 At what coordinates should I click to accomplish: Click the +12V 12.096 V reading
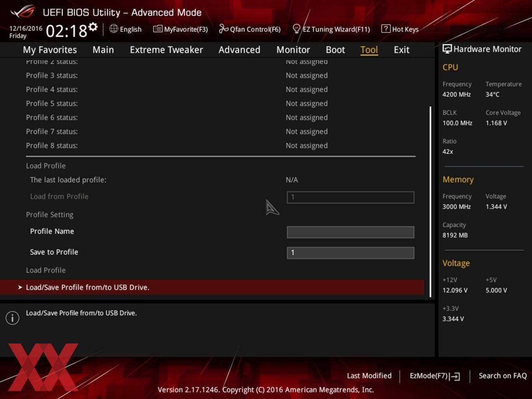click(x=455, y=290)
